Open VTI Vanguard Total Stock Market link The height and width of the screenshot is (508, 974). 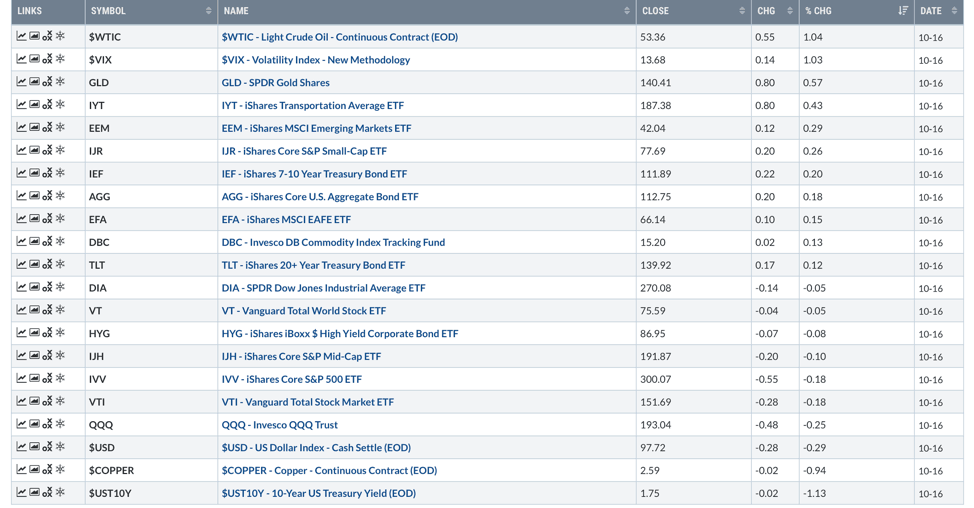pos(308,402)
